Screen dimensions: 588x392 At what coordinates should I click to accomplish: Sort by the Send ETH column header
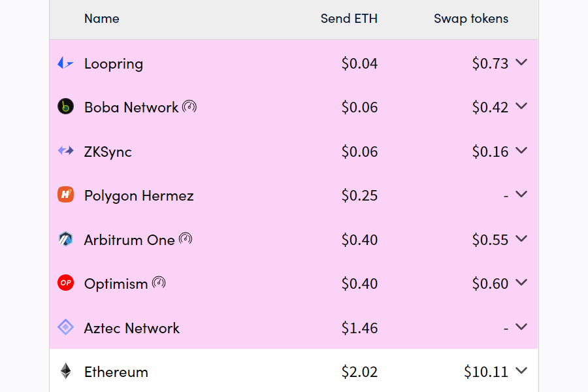(x=349, y=18)
